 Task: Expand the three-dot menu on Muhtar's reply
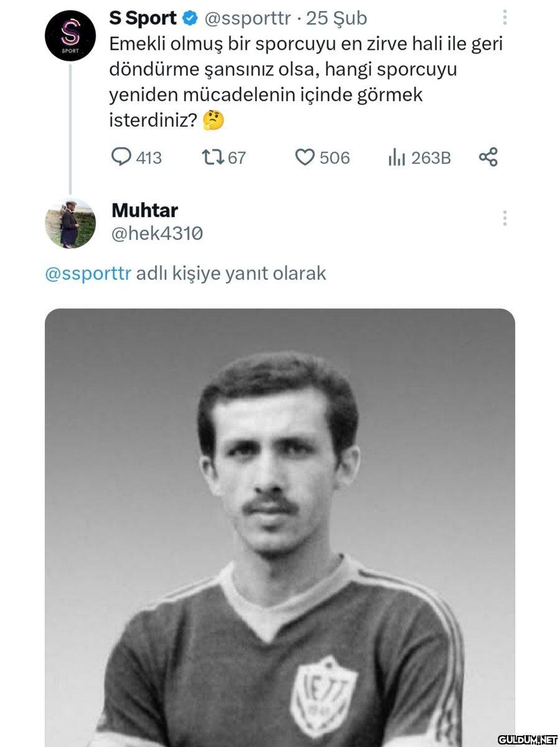pyautogui.click(x=505, y=218)
